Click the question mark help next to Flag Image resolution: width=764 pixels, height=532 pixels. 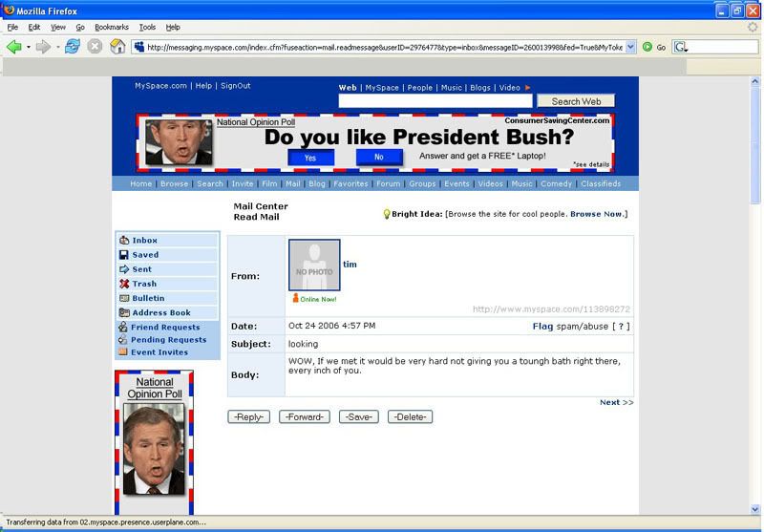click(621, 327)
